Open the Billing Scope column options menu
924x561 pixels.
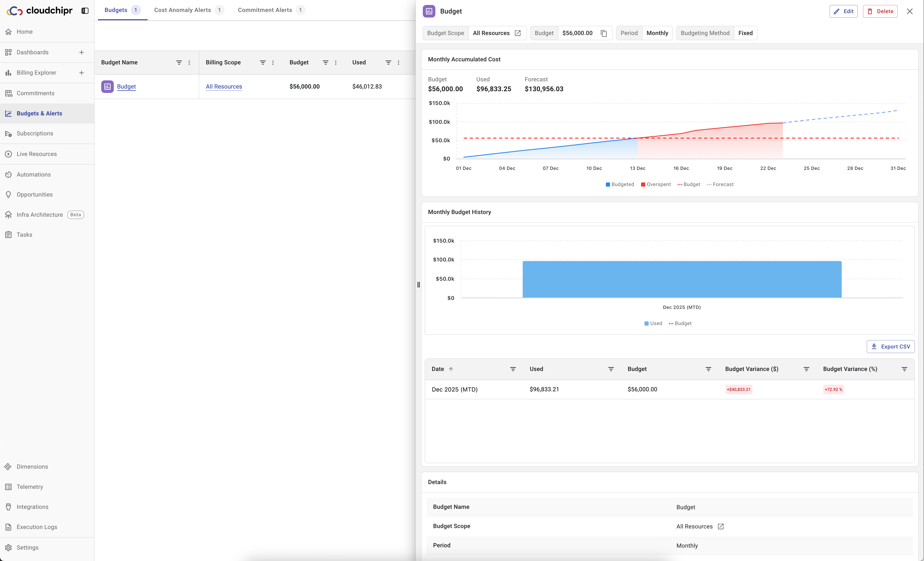(273, 63)
